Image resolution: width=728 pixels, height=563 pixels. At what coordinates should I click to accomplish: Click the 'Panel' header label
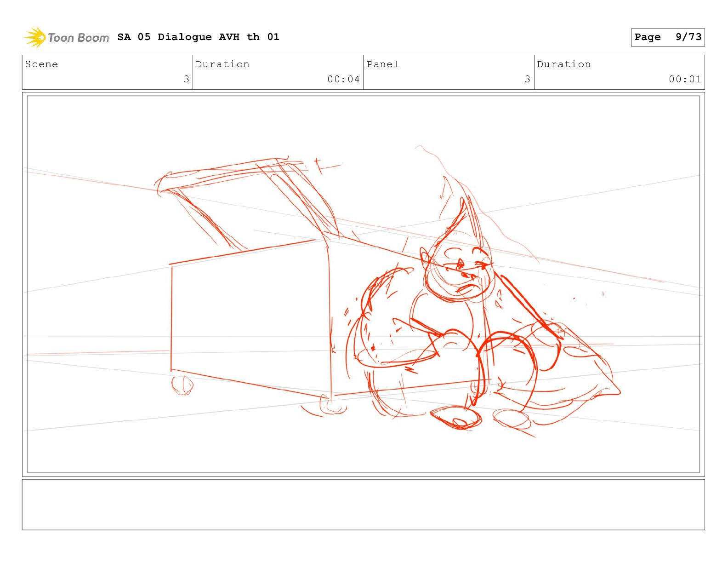tap(383, 64)
